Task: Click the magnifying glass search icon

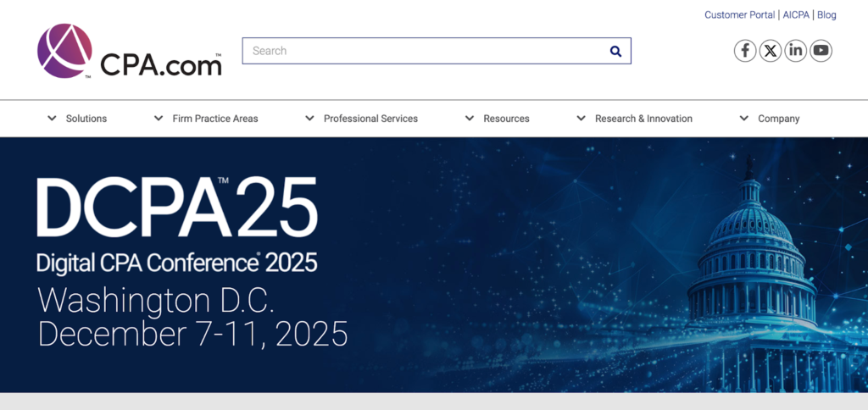Action: click(x=615, y=51)
